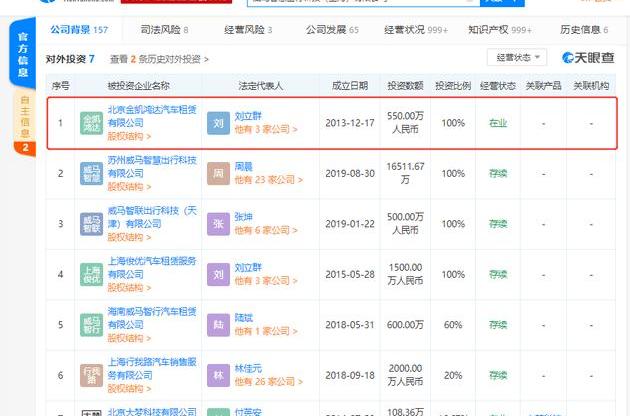Viewport: 630px width, 416px height.
Task: Click the 张 avatar for 张坤
Action: click(219, 224)
